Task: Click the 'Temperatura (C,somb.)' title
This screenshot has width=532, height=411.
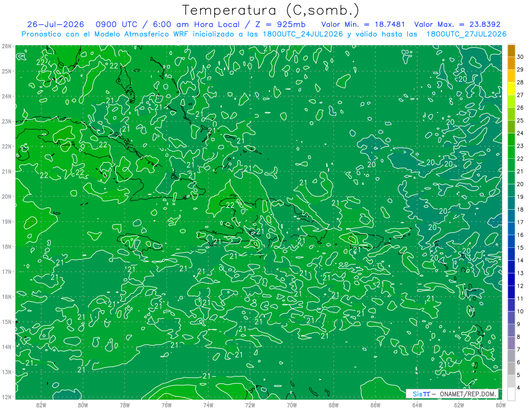Action: pos(271,10)
